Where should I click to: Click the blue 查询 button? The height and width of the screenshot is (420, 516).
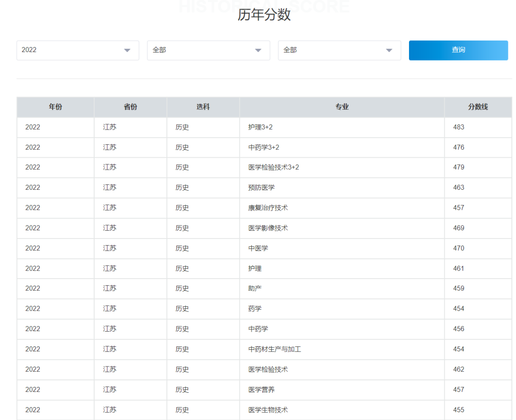coord(458,50)
